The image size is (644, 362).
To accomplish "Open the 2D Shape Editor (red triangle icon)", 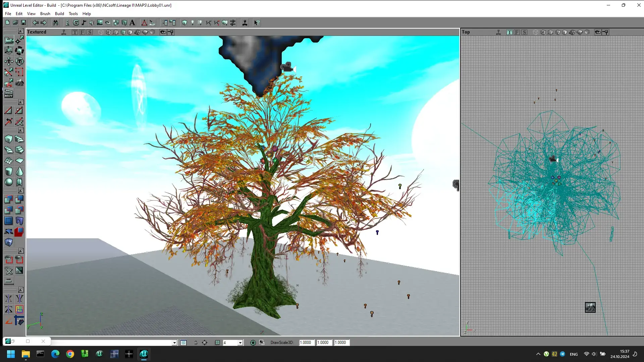I will tap(144, 22).
